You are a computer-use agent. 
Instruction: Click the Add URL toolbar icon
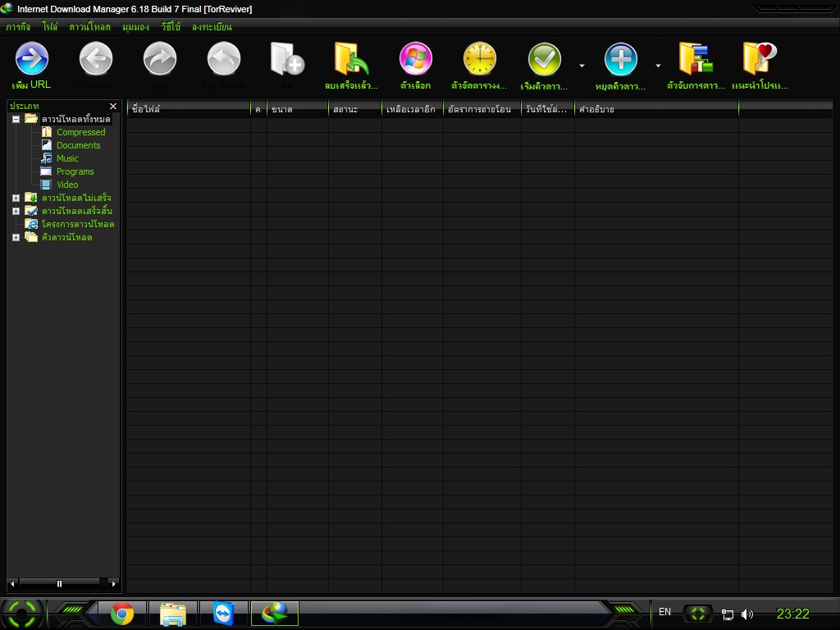point(32,59)
